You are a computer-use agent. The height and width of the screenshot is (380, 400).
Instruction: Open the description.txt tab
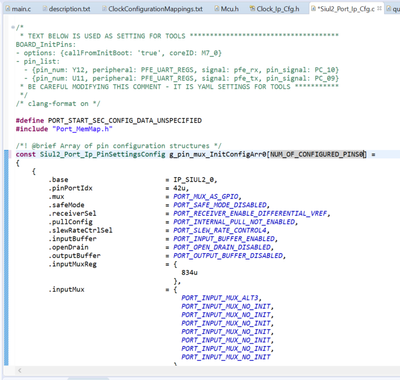(66, 9)
